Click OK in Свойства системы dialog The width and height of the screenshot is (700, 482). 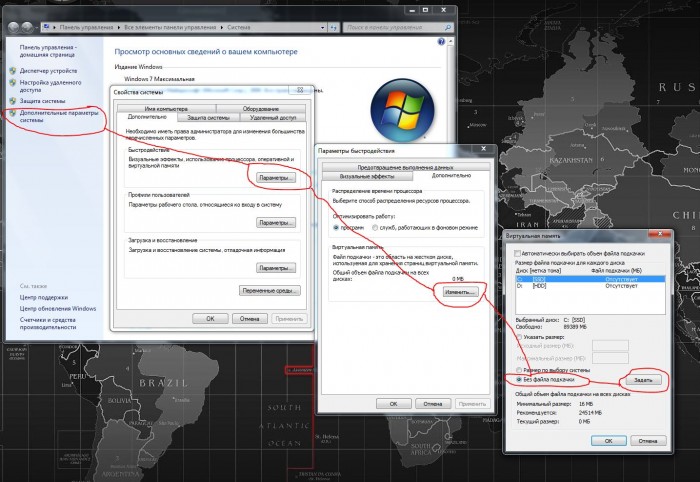click(x=210, y=319)
